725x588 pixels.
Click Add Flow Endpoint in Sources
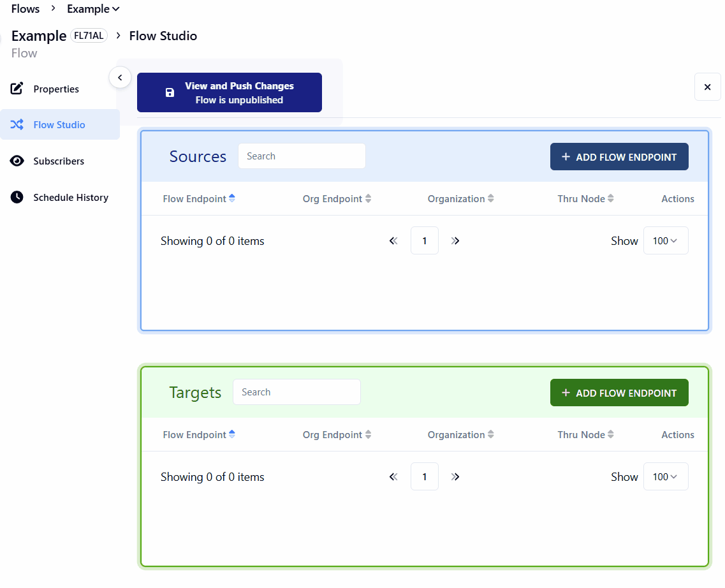[619, 157]
